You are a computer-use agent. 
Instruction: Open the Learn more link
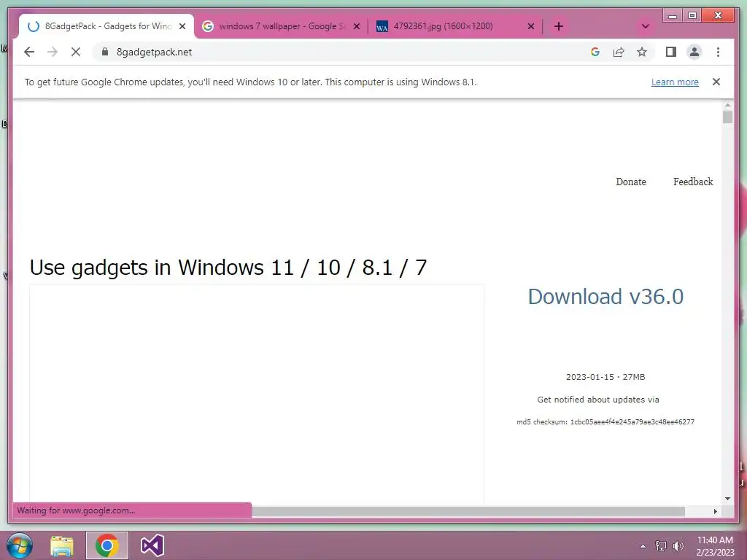(675, 82)
